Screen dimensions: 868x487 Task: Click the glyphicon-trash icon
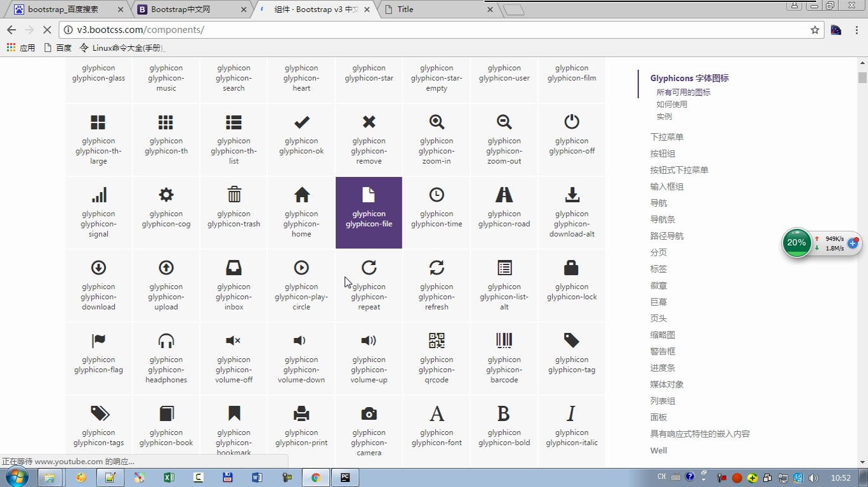pyautogui.click(x=233, y=195)
